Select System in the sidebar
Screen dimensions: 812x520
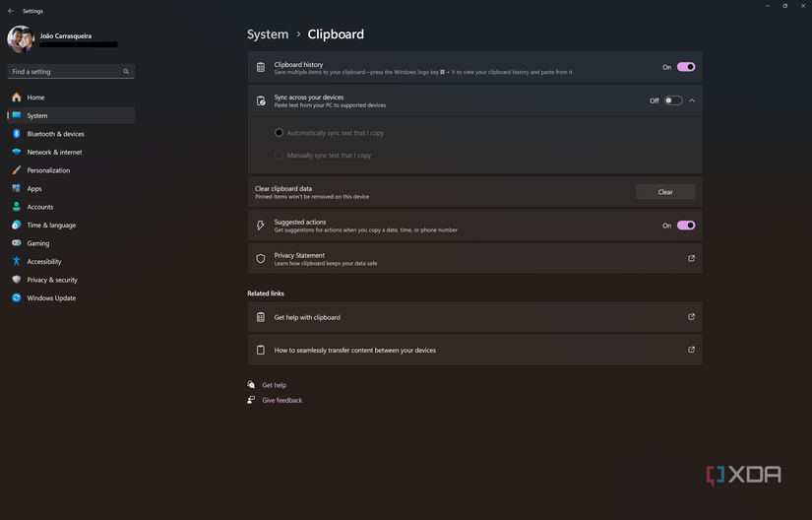pos(71,115)
